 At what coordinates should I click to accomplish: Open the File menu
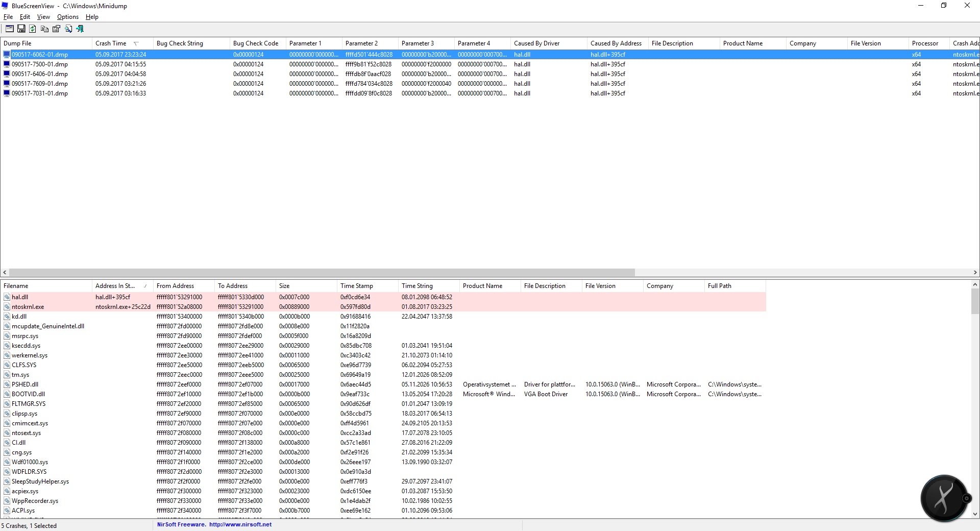(8, 17)
